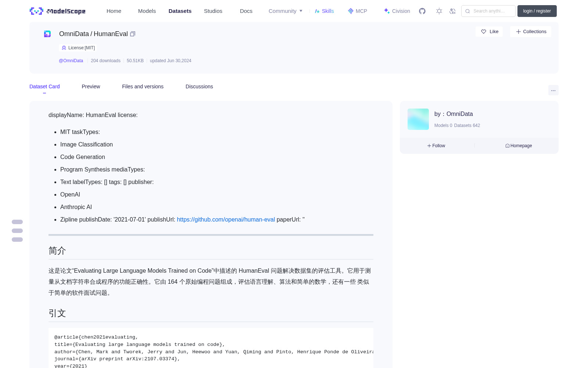
Task: Click the 'OpenAI' list item
Action: click(x=70, y=194)
